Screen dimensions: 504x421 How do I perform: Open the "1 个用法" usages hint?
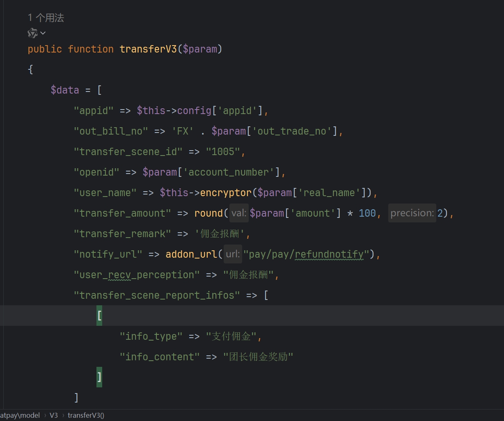tap(46, 18)
